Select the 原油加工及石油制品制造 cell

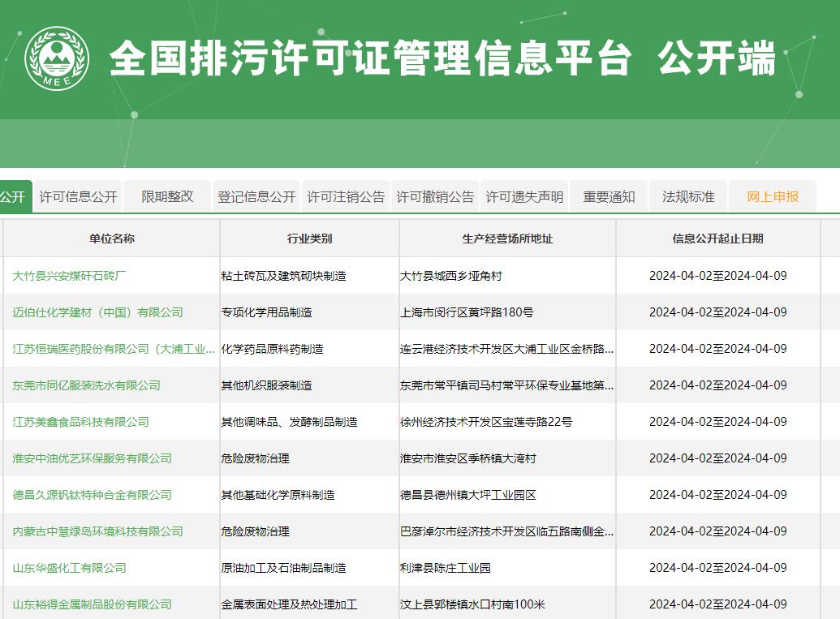click(283, 568)
